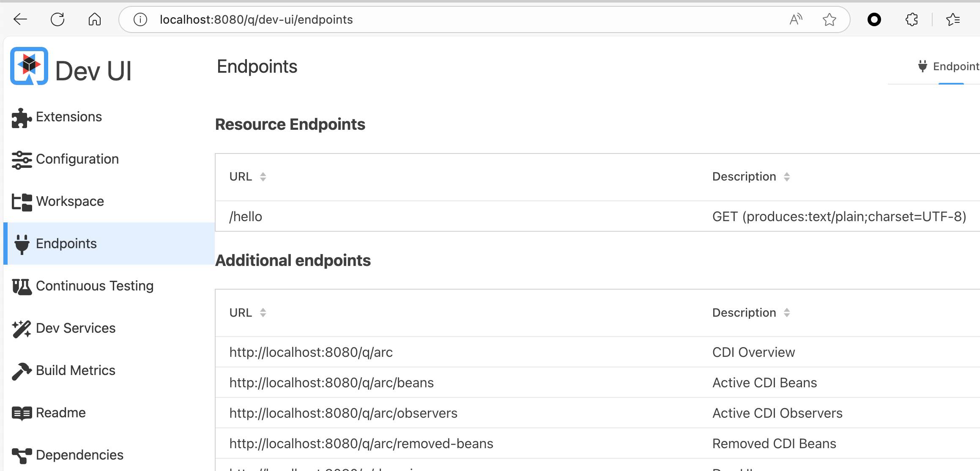Open Readme via book icon
980x471 pixels.
click(22, 413)
